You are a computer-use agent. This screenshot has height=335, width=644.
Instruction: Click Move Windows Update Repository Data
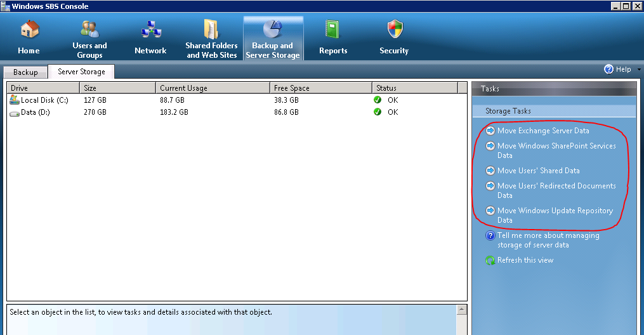(x=555, y=211)
